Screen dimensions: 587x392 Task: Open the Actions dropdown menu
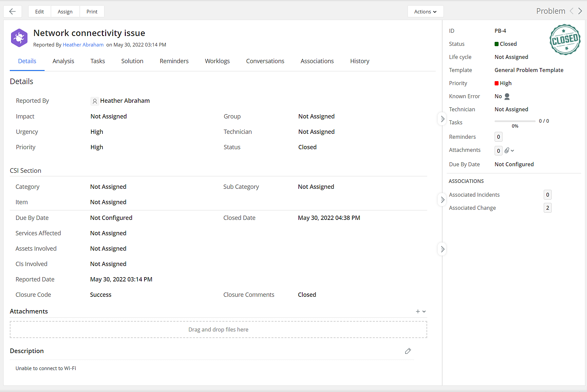point(425,11)
